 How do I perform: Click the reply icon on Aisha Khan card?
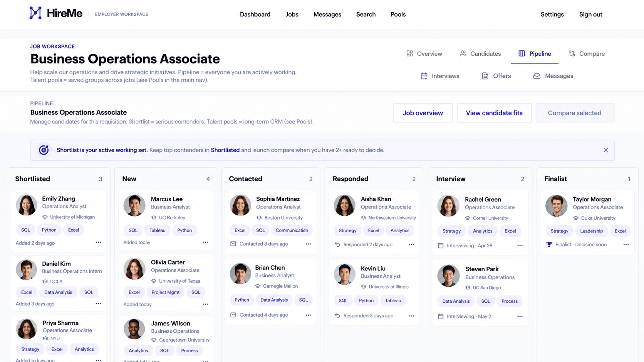point(337,244)
